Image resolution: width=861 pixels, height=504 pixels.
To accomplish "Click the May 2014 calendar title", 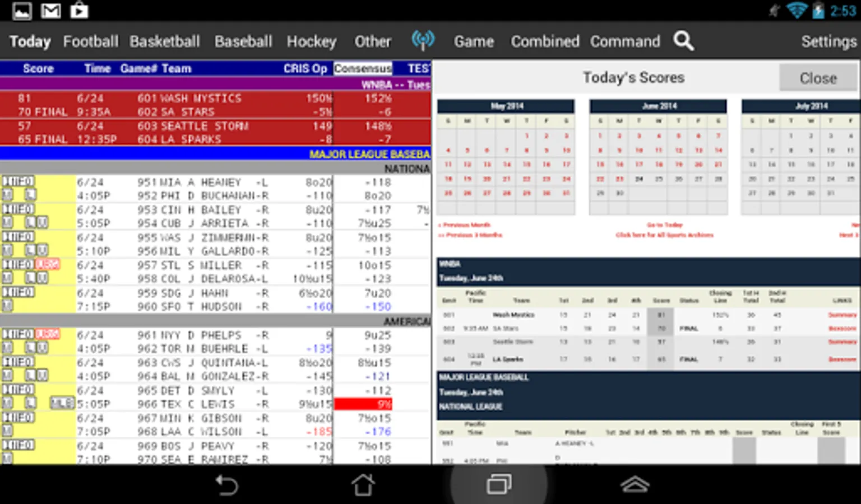I will pyautogui.click(x=506, y=106).
